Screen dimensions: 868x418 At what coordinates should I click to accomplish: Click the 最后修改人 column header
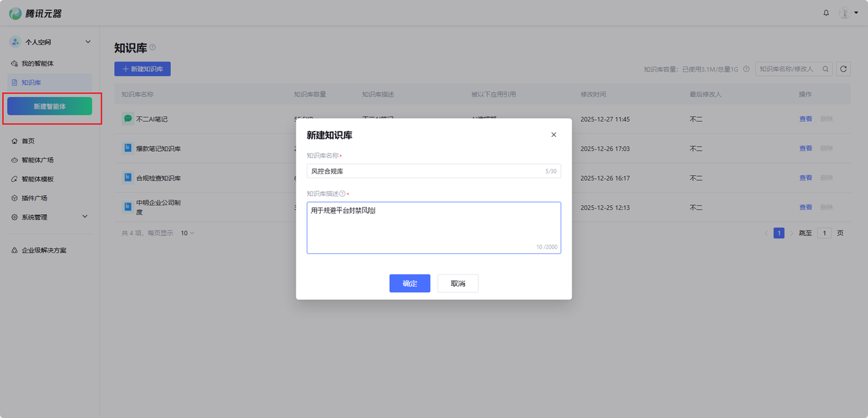point(705,94)
